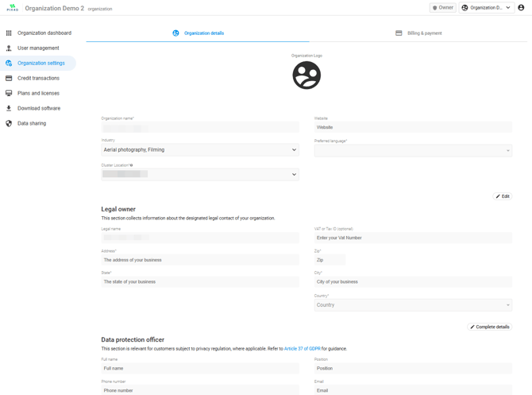Open the organization switcher dropdown in header
Screen dimensions: 532x395
click(487, 7)
